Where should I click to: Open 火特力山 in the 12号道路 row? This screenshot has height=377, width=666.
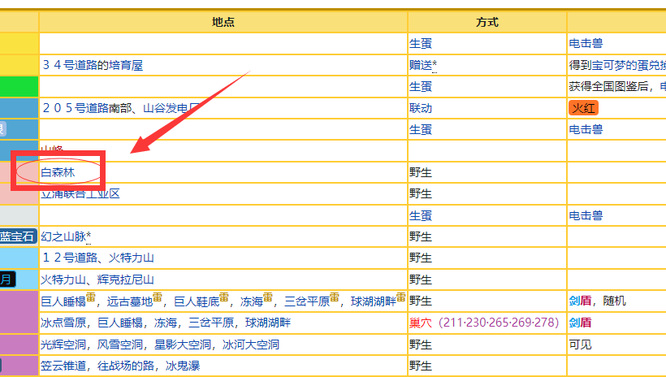(x=131, y=258)
